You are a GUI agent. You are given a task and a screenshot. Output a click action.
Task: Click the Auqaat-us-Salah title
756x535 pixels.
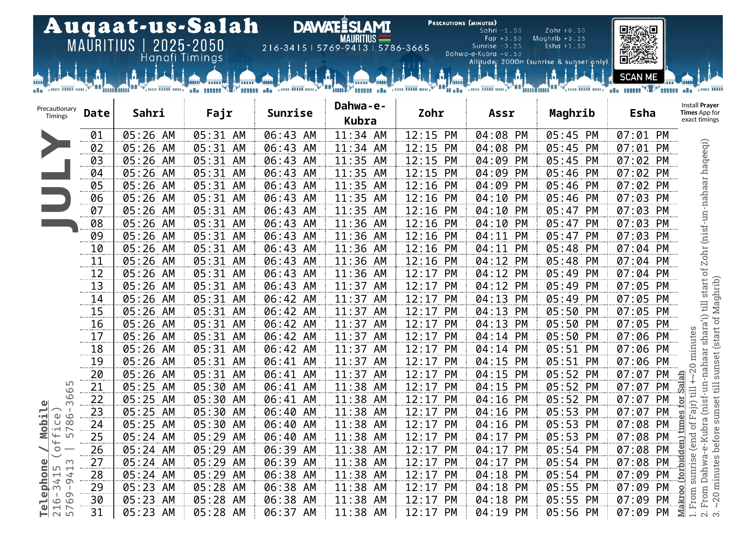coord(151,26)
